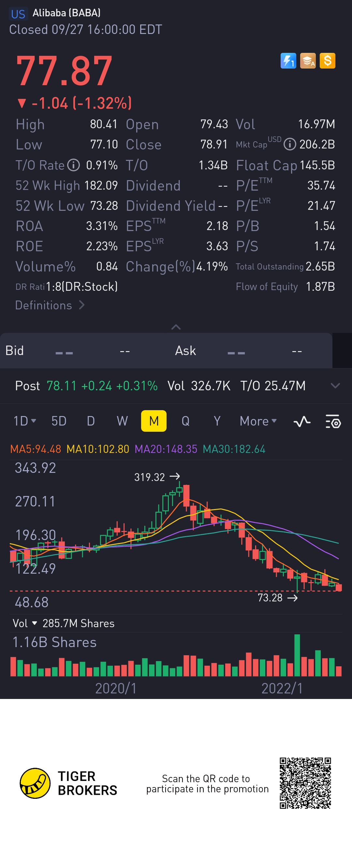Tap the yellow dollar sign badge icon
This screenshot has height=868, width=352.
327,61
